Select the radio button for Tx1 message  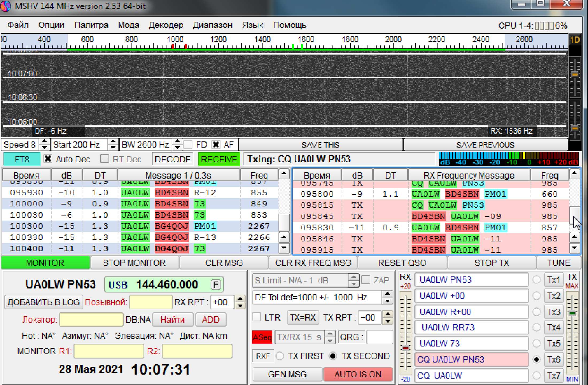pyautogui.click(x=536, y=280)
